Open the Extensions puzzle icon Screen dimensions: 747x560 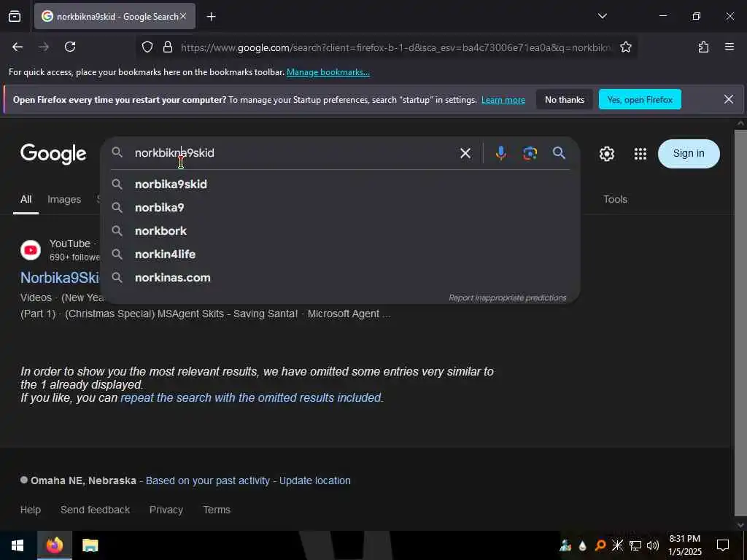click(703, 47)
